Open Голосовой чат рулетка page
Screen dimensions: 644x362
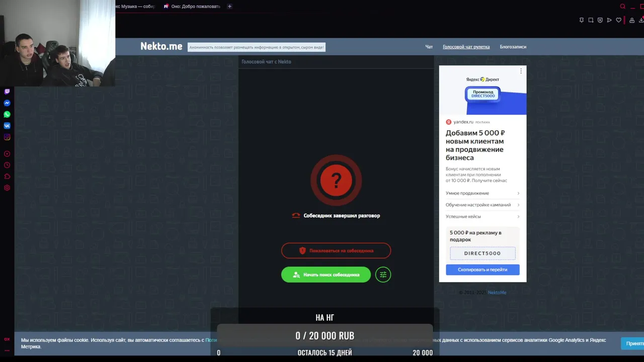tap(466, 47)
